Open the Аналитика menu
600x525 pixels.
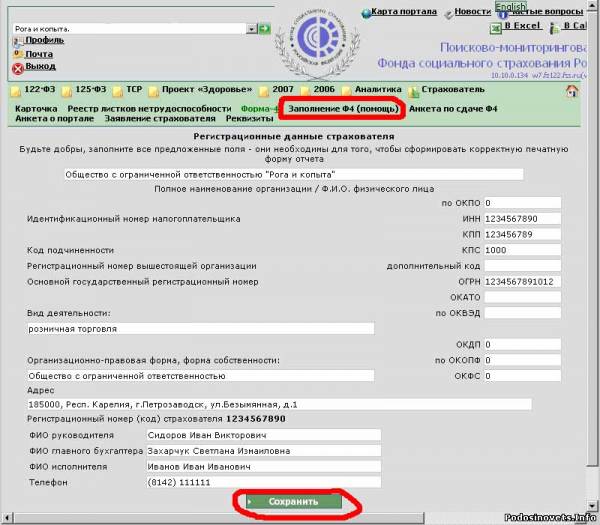(378, 90)
